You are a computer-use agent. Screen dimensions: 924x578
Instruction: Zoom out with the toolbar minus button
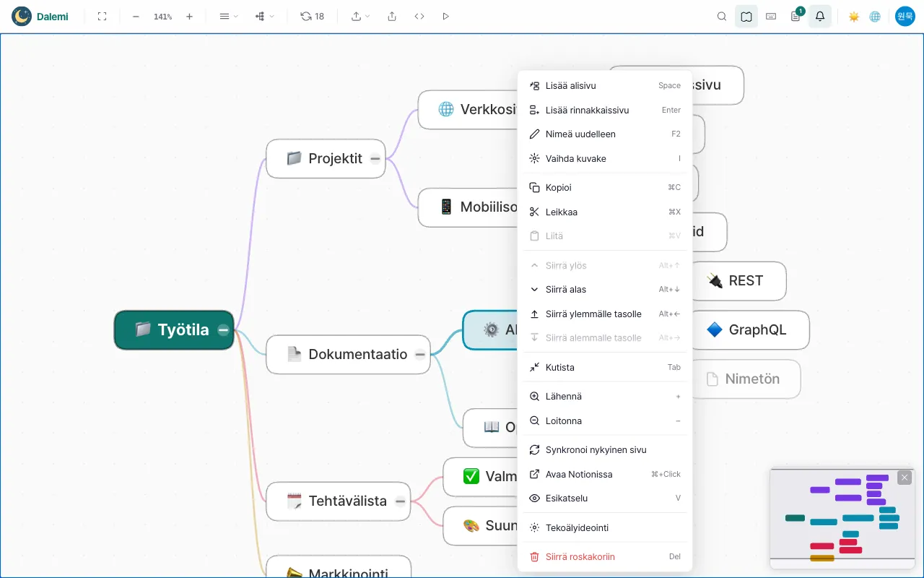[136, 16]
